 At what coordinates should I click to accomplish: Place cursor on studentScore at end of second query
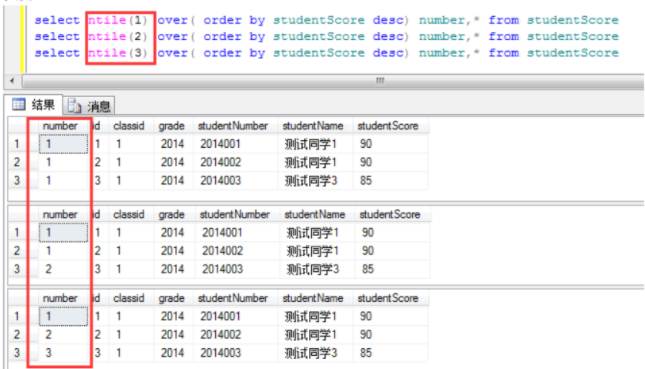573,37
